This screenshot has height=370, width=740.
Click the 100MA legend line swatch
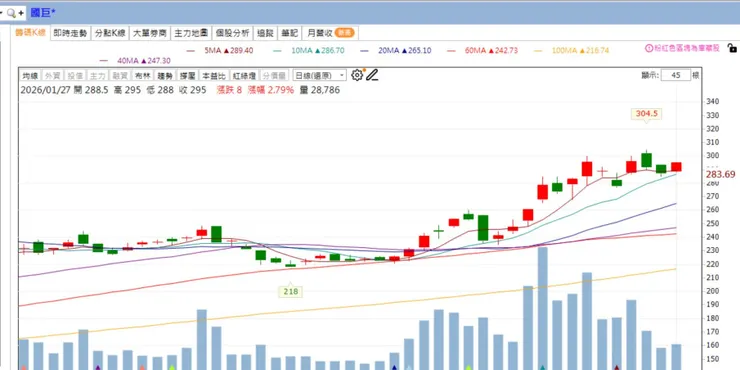pyautogui.click(x=538, y=50)
